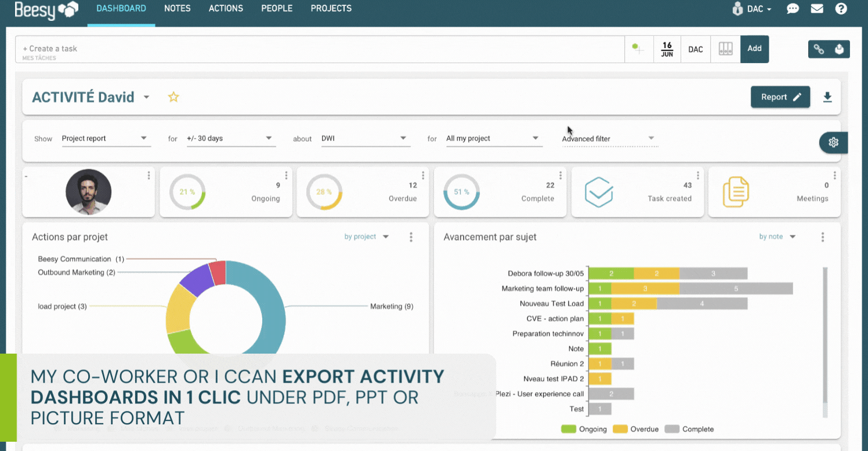
Task: Open the settings gear tab
Action: [x=834, y=142]
